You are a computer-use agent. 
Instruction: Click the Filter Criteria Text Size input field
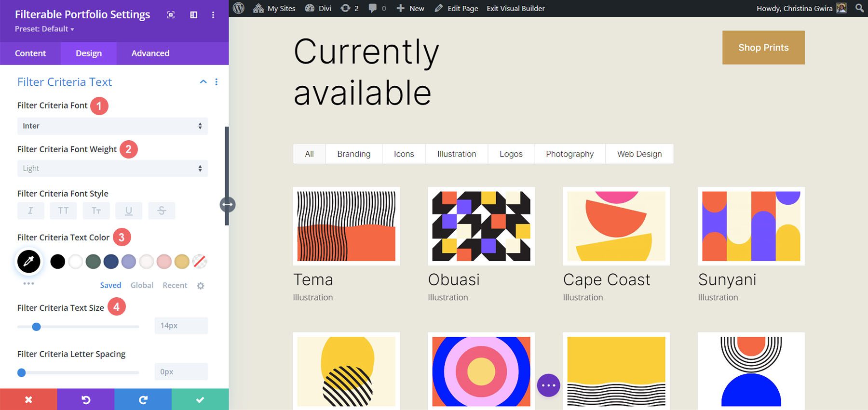tap(181, 326)
